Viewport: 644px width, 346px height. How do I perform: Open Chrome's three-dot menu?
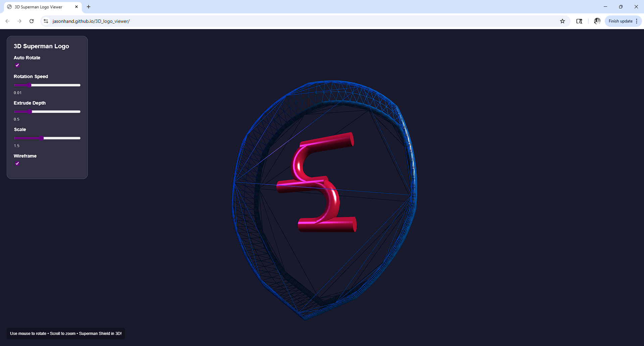[637, 21]
